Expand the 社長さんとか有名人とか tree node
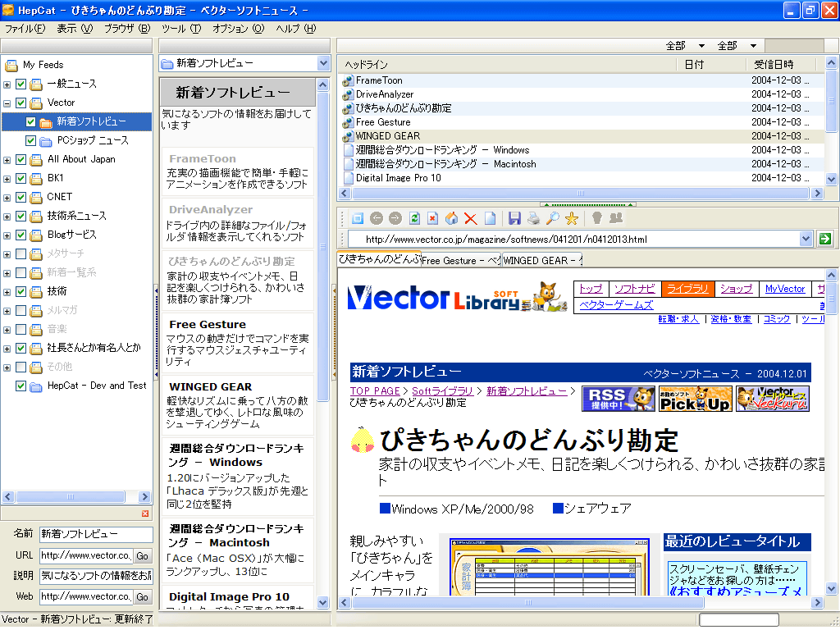 (7, 349)
